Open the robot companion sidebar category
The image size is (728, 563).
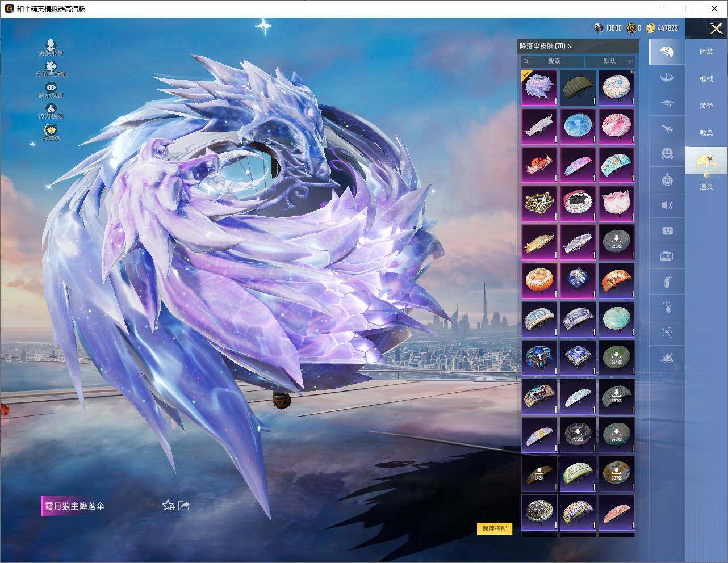tap(667, 179)
